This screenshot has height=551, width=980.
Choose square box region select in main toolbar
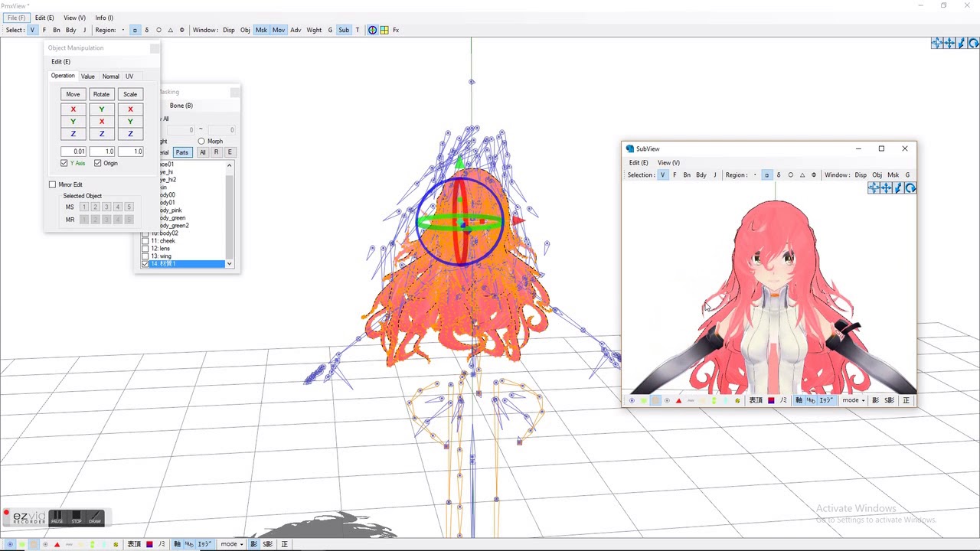pyautogui.click(x=135, y=30)
